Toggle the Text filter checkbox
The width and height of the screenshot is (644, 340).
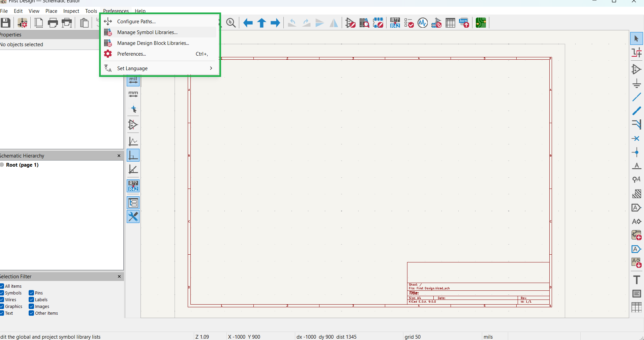pos(2,313)
